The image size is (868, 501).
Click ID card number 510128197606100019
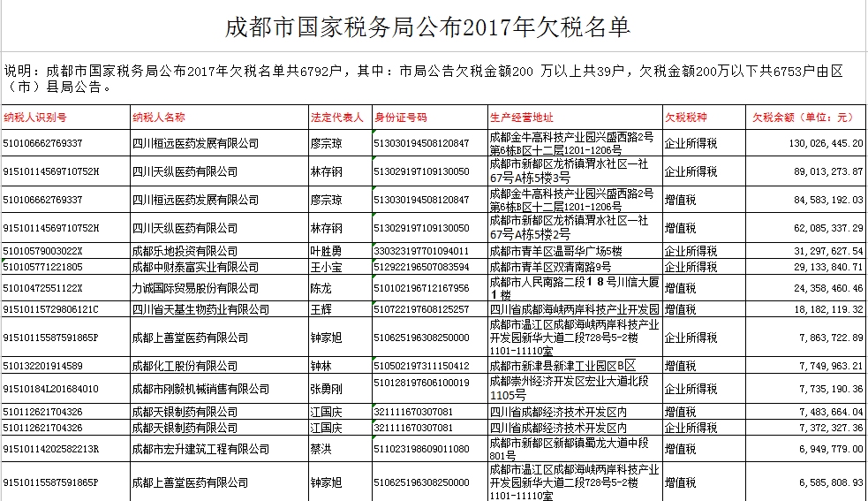point(421,383)
